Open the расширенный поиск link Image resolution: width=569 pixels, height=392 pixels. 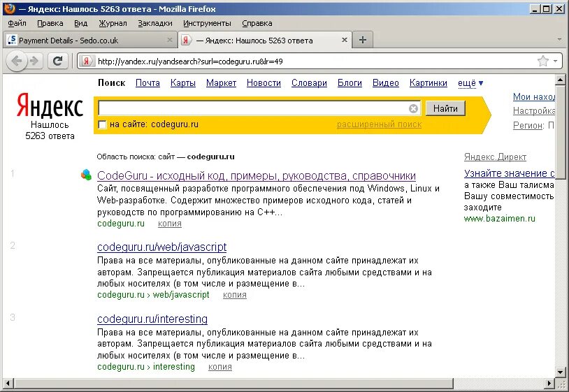click(379, 124)
